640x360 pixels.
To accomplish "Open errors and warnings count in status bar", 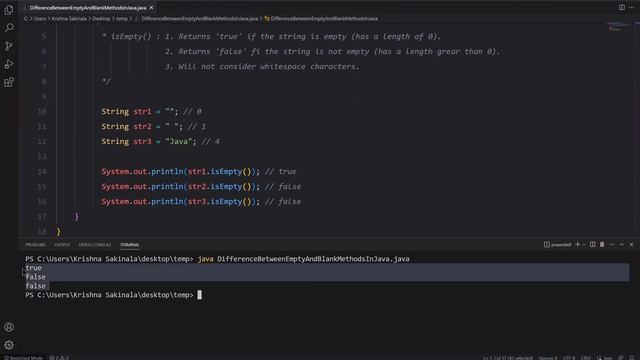I will [59, 358].
